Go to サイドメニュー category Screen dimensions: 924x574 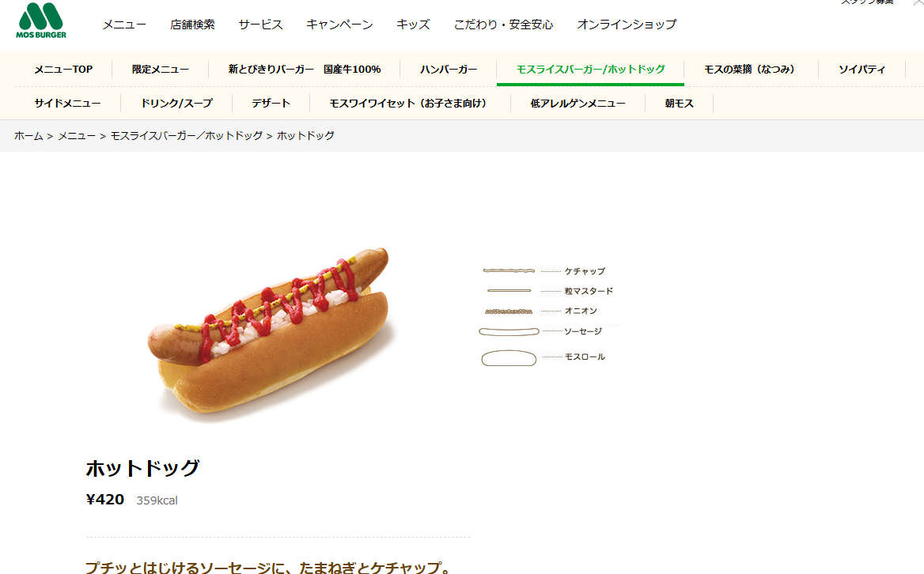tap(68, 104)
